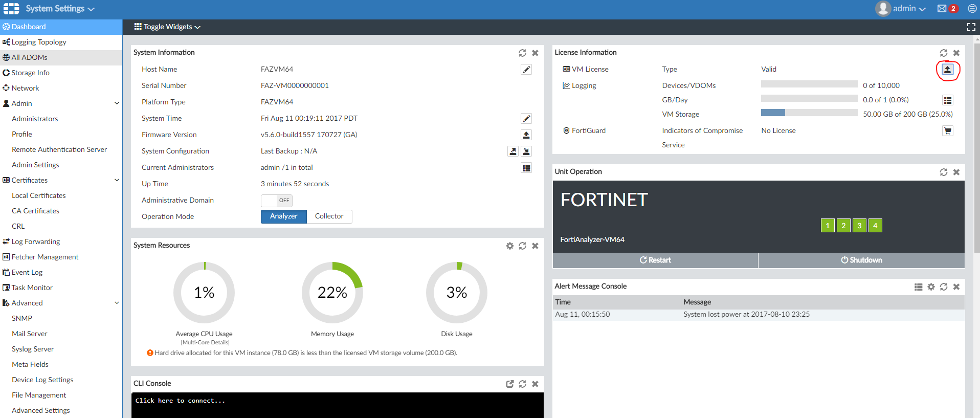Refresh the Unit Operation widget

coord(944,172)
